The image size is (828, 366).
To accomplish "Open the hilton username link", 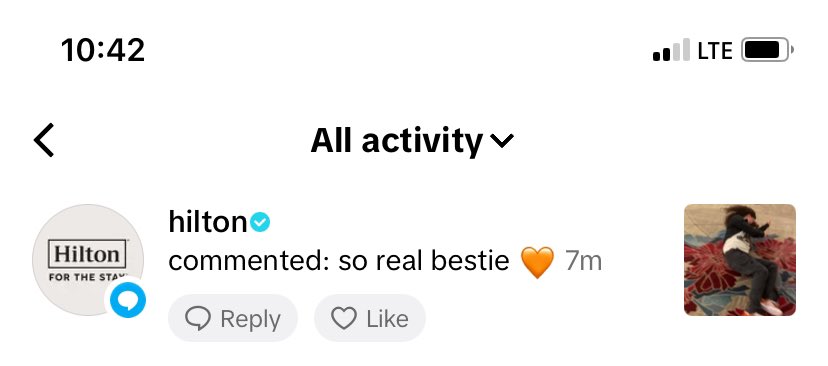I will point(208,222).
